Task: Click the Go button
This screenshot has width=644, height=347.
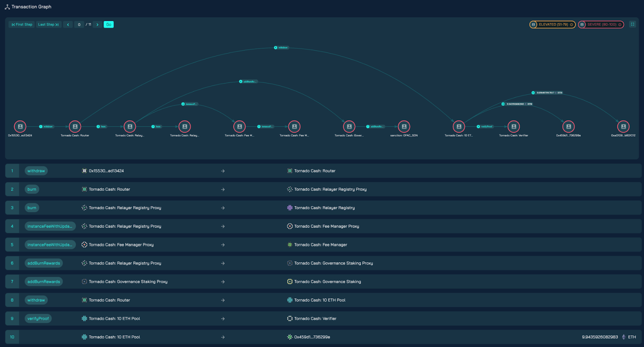Action: pyautogui.click(x=109, y=25)
